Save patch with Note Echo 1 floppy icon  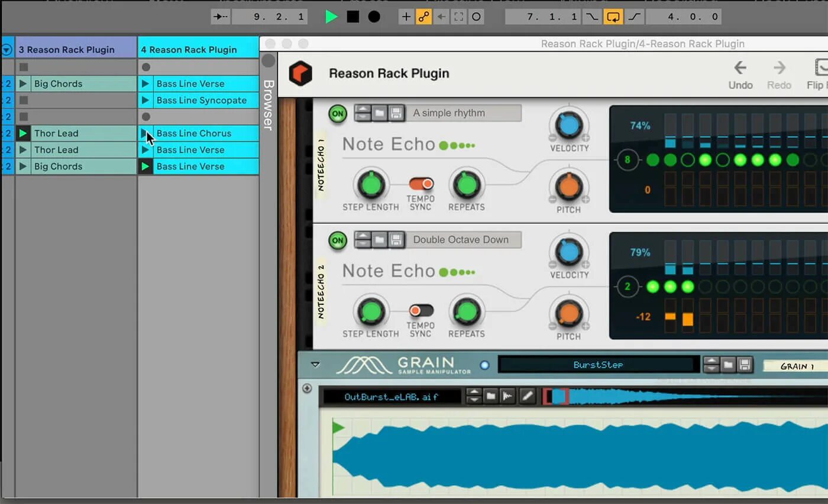click(396, 113)
